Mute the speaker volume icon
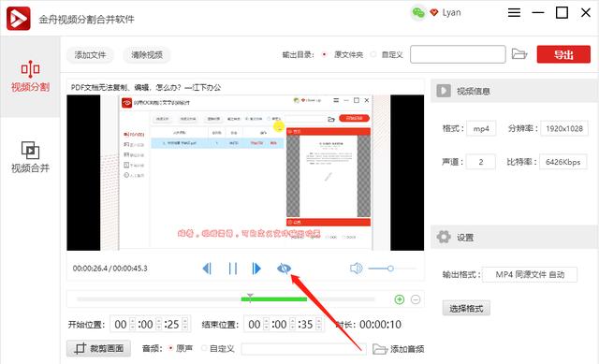599x364 pixels. [356, 269]
